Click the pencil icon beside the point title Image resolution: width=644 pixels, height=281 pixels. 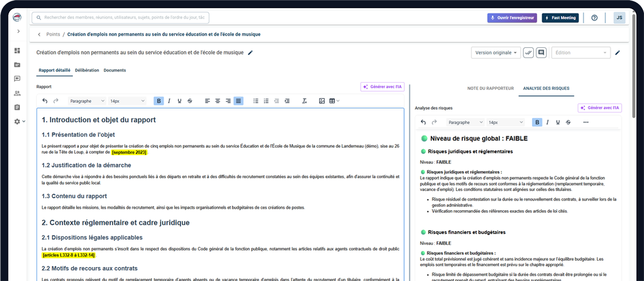coord(251,53)
